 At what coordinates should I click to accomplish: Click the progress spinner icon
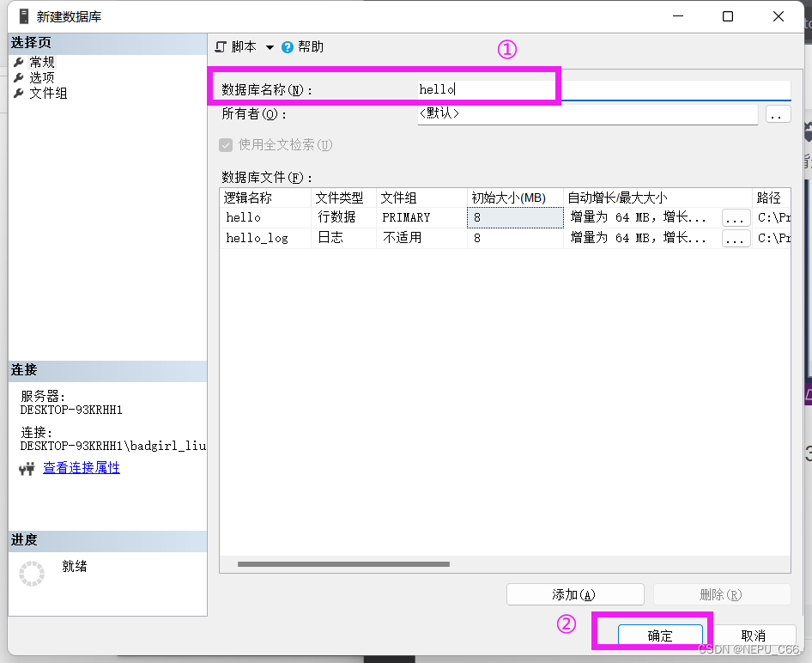[x=32, y=575]
